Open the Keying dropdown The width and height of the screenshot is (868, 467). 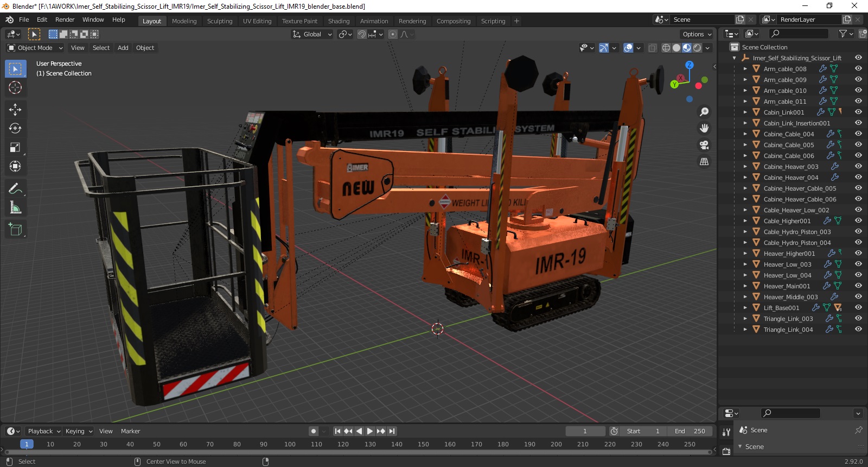pyautogui.click(x=79, y=431)
